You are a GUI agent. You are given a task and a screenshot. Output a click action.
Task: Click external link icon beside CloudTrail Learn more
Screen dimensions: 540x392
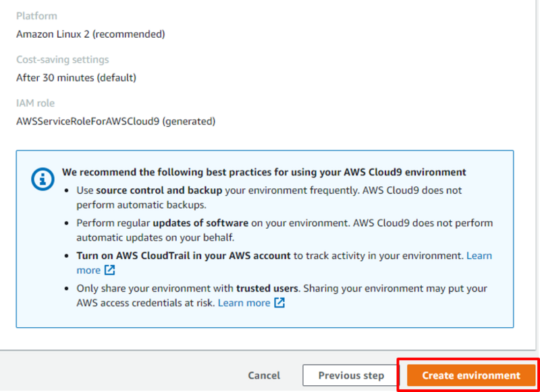(x=110, y=271)
